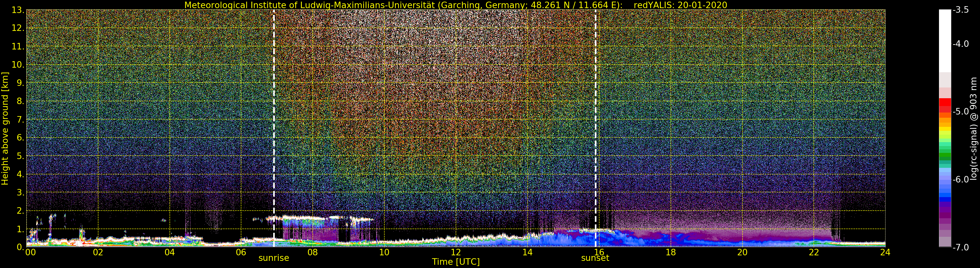Image resolution: width=980 pixels, height=268 pixels.
Task: Click the '-5.0' colorbar tick value
Action: pyautogui.click(x=960, y=111)
